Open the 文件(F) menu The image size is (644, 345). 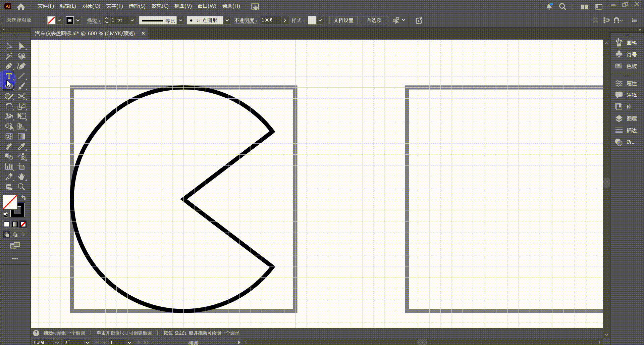[46, 6]
